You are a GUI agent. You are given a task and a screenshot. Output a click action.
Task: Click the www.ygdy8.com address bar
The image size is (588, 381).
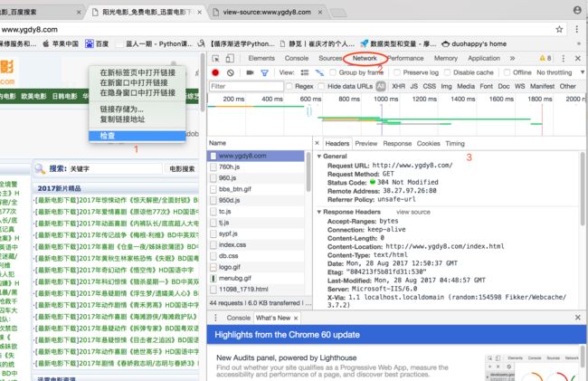pos(276,29)
